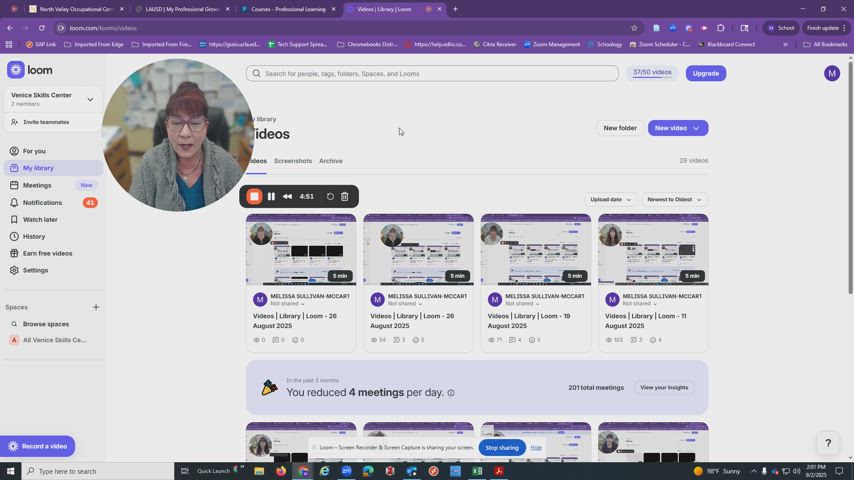This screenshot has height=480, width=854.
Task: Open Zoom Management bookmark
Action: [x=552, y=44]
